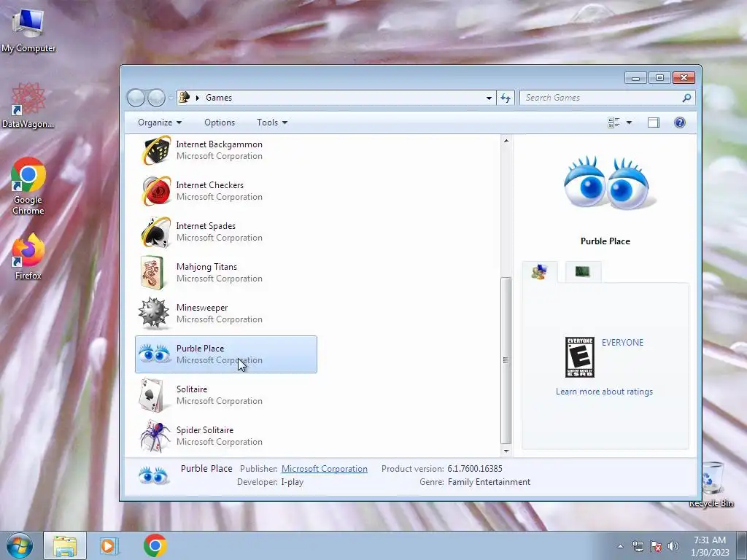The width and height of the screenshot is (747, 560).
Task: Open Windows Media Player from taskbar
Action: [109, 545]
